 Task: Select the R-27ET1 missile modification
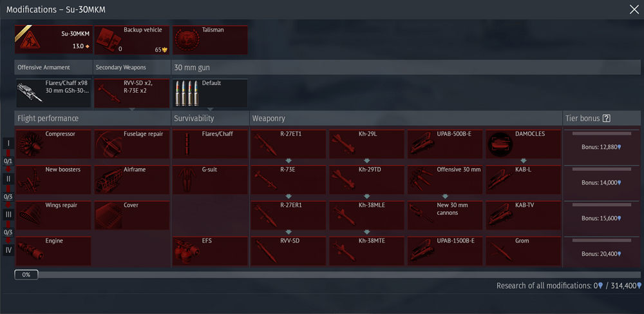(x=288, y=144)
